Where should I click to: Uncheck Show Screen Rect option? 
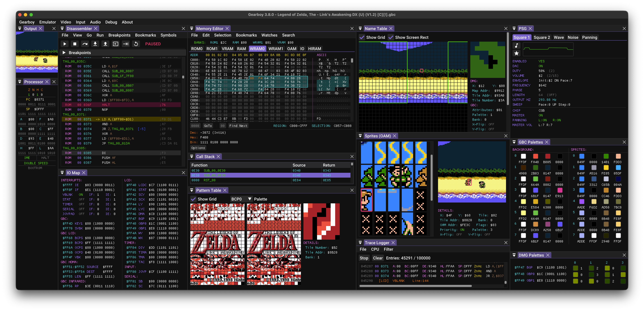click(391, 38)
